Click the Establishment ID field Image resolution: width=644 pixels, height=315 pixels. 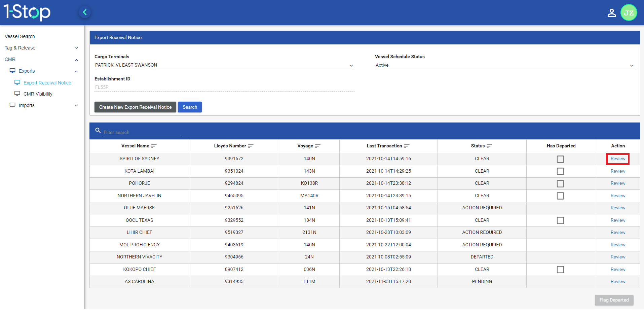224,87
